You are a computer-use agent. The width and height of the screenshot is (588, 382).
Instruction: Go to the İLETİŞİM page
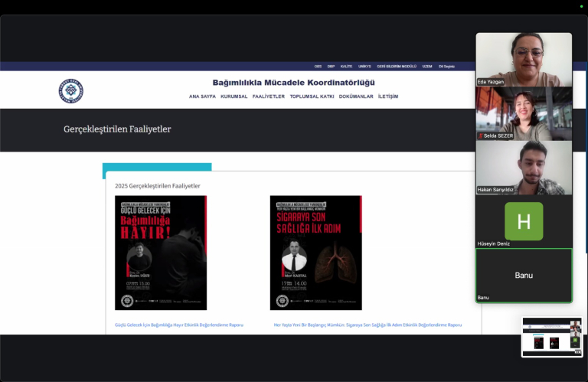point(388,96)
